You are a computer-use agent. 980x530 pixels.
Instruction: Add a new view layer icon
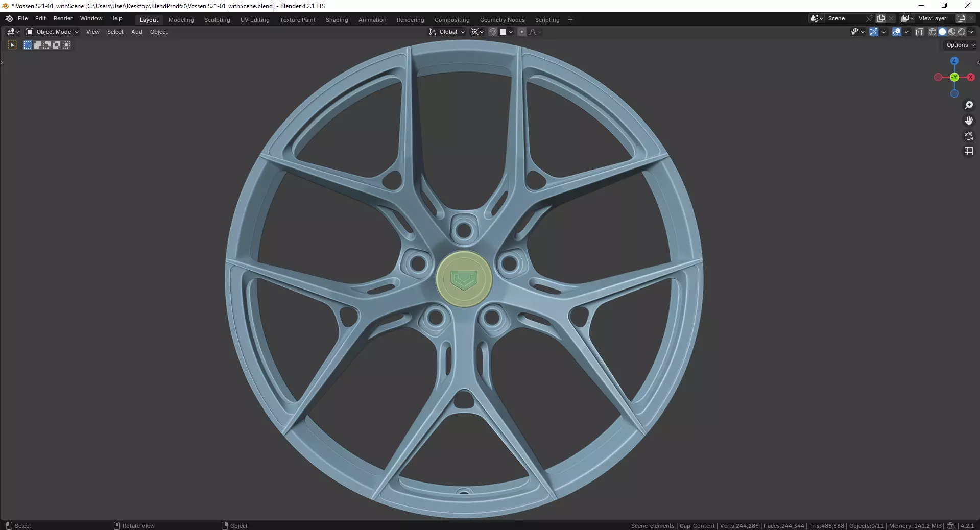coord(961,18)
